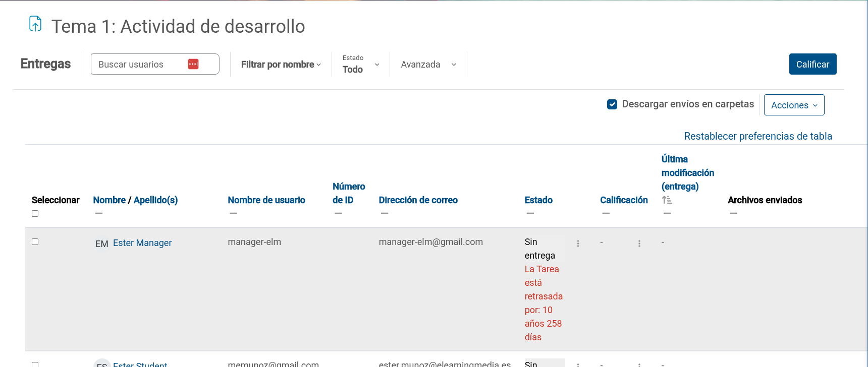Sort by Última modificación (entrega) header
The image size is (868, 367).
688,173
